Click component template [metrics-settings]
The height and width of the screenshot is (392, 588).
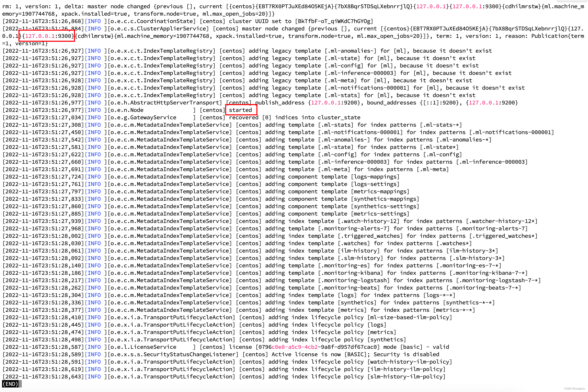[x=380, y=214]
